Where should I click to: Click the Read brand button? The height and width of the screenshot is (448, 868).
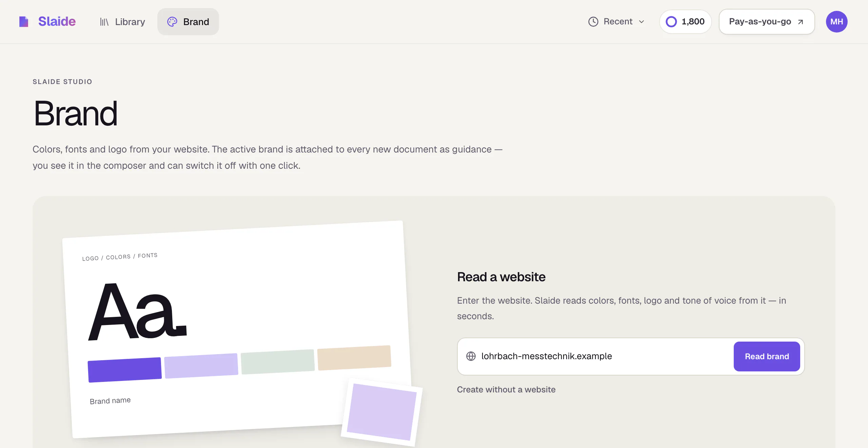pyautogui.click(x=767, y=357)
